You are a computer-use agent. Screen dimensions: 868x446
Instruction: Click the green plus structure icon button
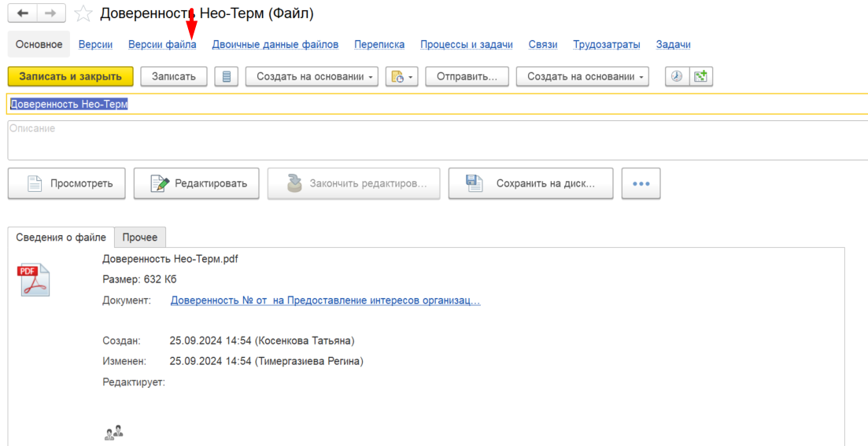(701, 76)
